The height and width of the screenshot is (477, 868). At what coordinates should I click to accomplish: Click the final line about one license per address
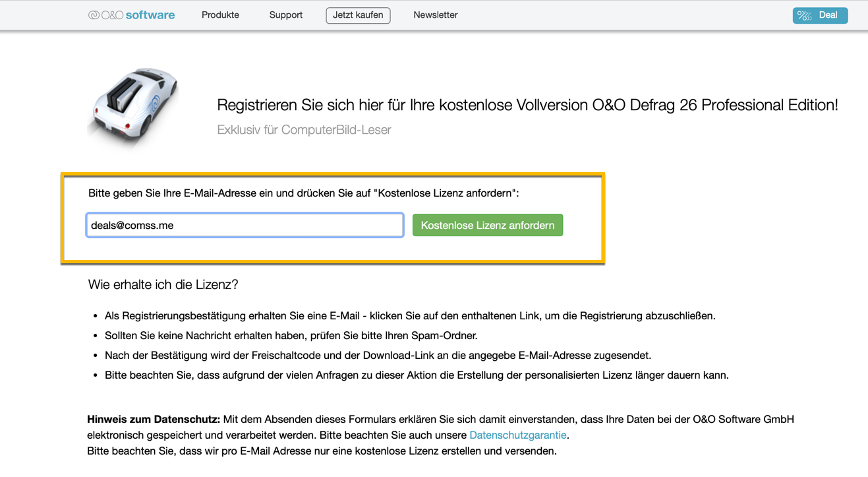[x=322, y=451]
